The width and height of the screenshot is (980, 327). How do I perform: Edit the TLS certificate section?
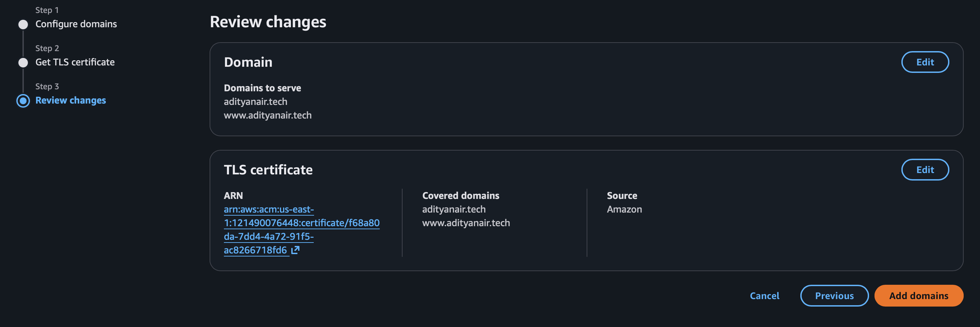tap(925, 170)
